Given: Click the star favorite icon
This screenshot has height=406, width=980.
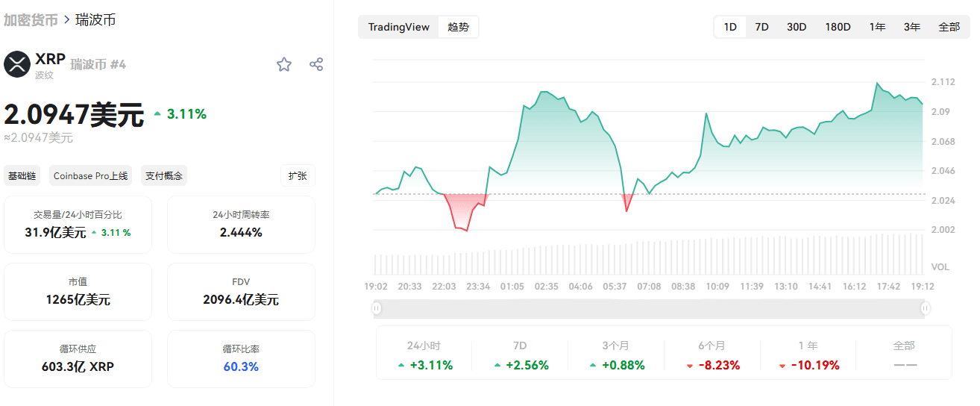Looking at the screenshot, I should pyautogui.click(x=284, y=64).
